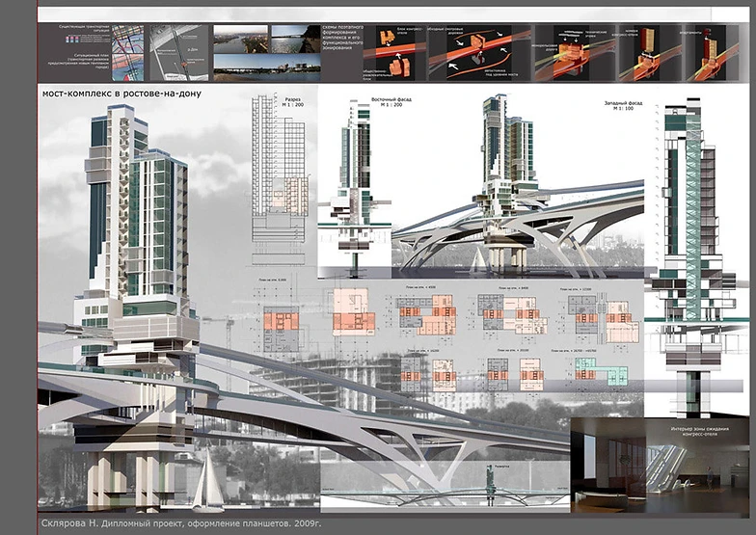Screen dimensions: 756x535
Task: Click the west facade elevation drawing
Action: [696, 256]
